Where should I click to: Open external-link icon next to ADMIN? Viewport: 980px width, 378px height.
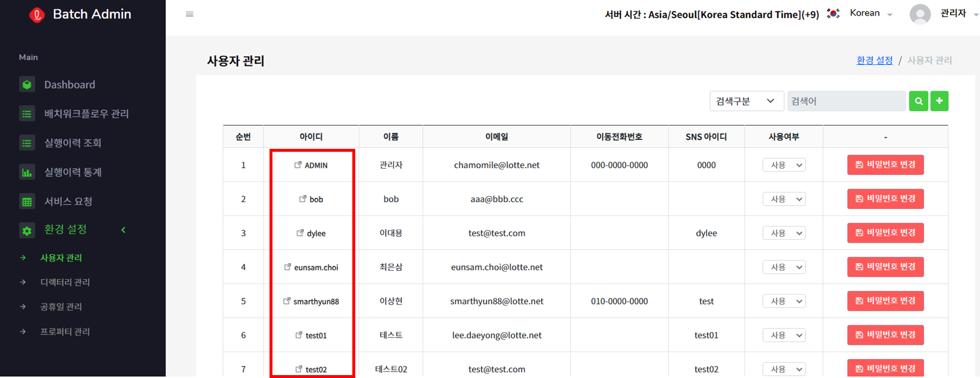(x=298, y=165)
